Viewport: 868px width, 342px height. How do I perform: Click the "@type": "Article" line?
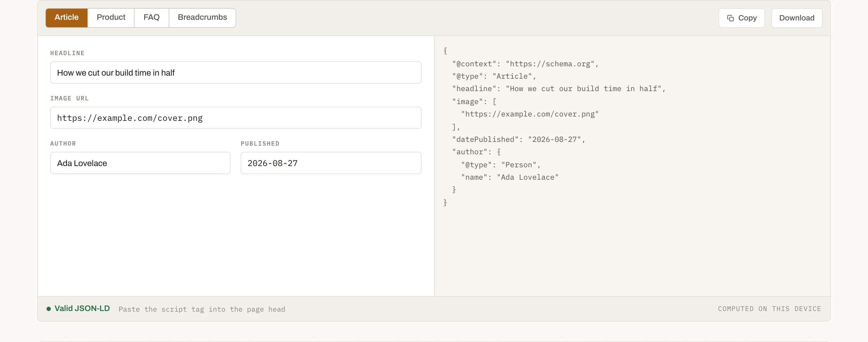point(494,77)
